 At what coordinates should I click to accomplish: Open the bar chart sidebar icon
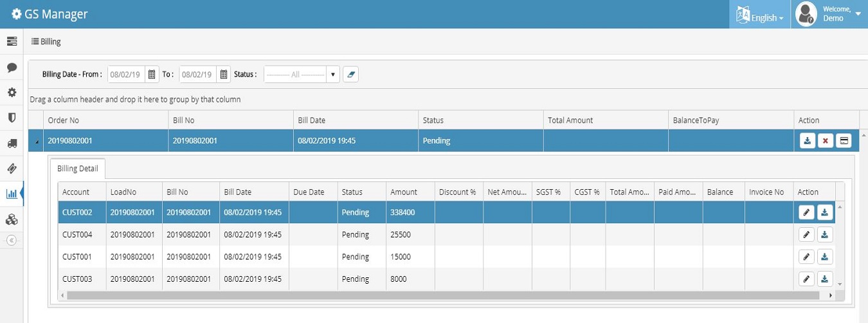coord(12,193)
